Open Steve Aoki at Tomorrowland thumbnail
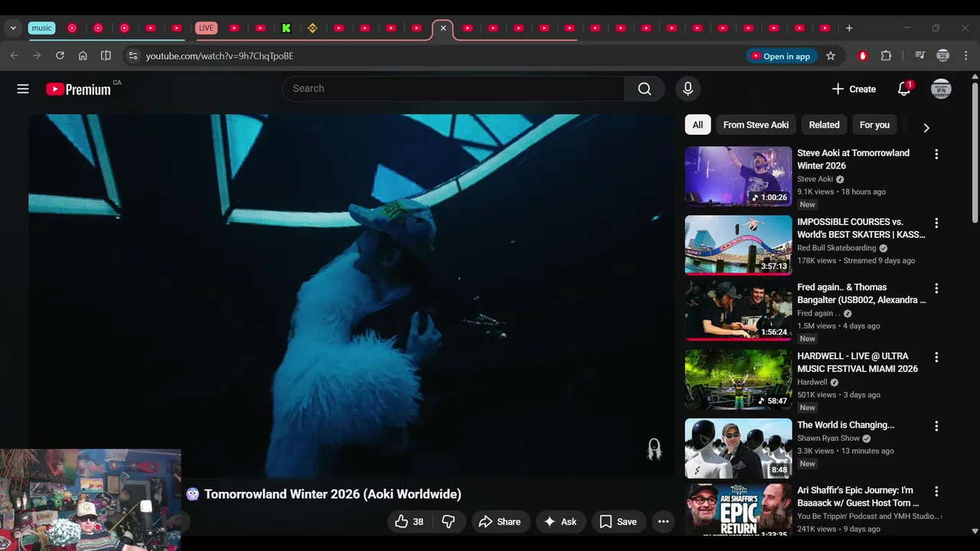980x551 pixels. coord(738,177)
